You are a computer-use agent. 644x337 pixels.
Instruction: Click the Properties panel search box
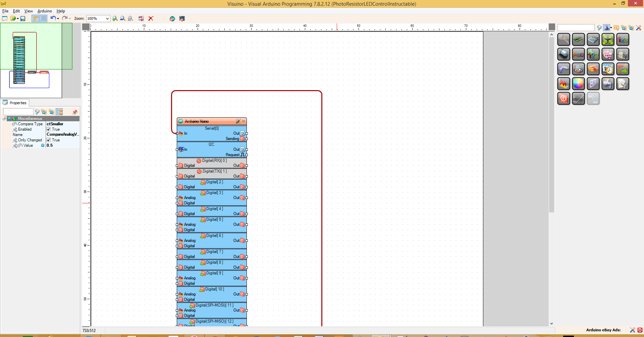point(18,112)
